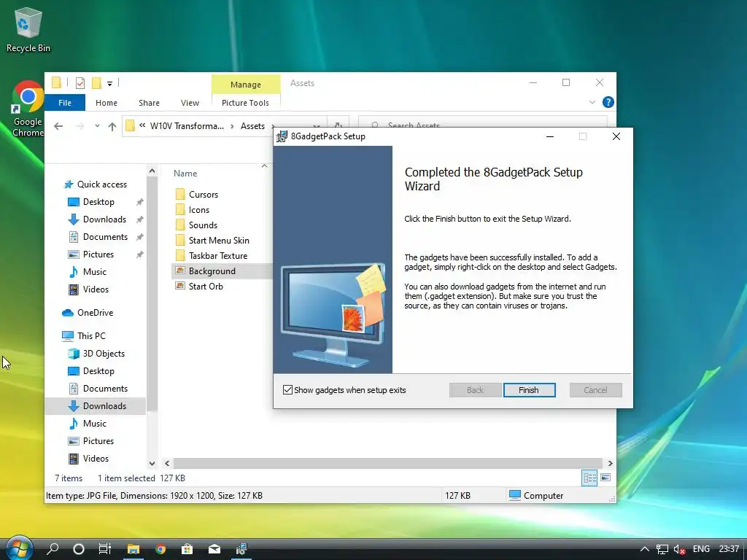The height and width of the screenshot is (560, 747).
Task: Open the 23:37 clock in tray
Action: coord(729,549)
